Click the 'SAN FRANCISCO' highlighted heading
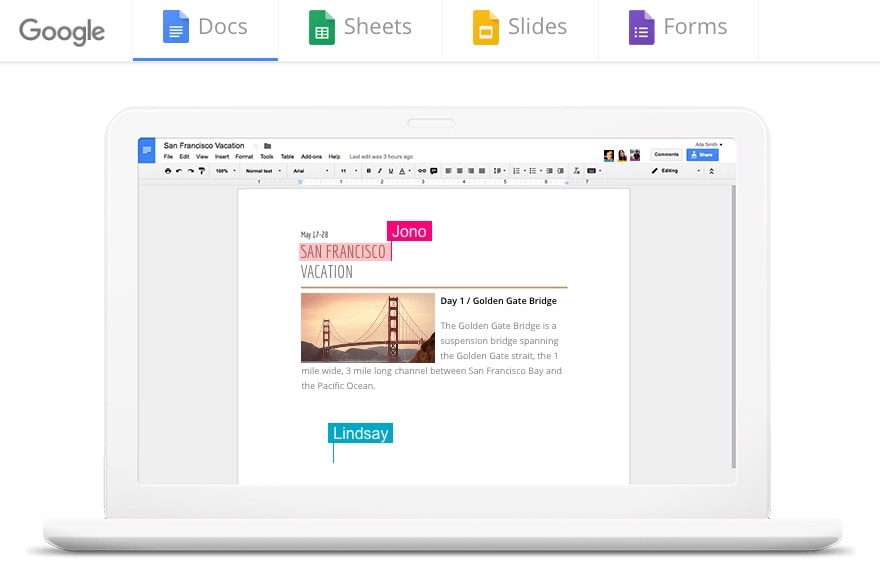This screenshot has height=585, width=880. coord(343,252)
